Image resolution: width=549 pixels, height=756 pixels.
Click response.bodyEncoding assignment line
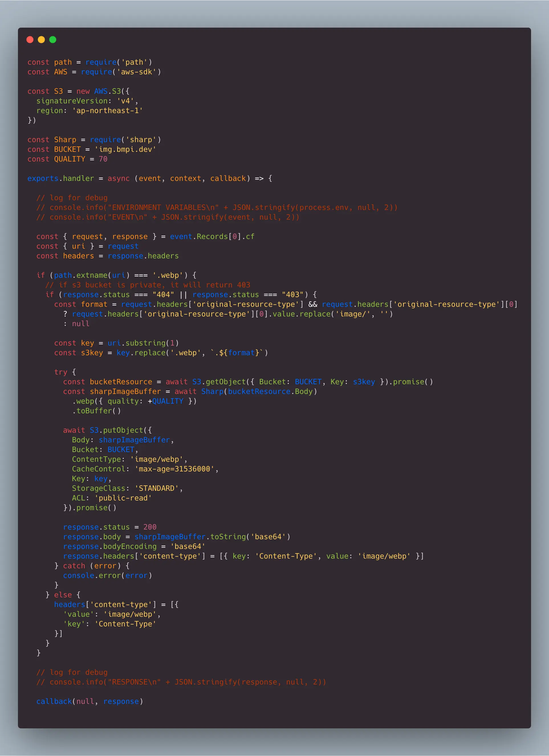point(134,546)
